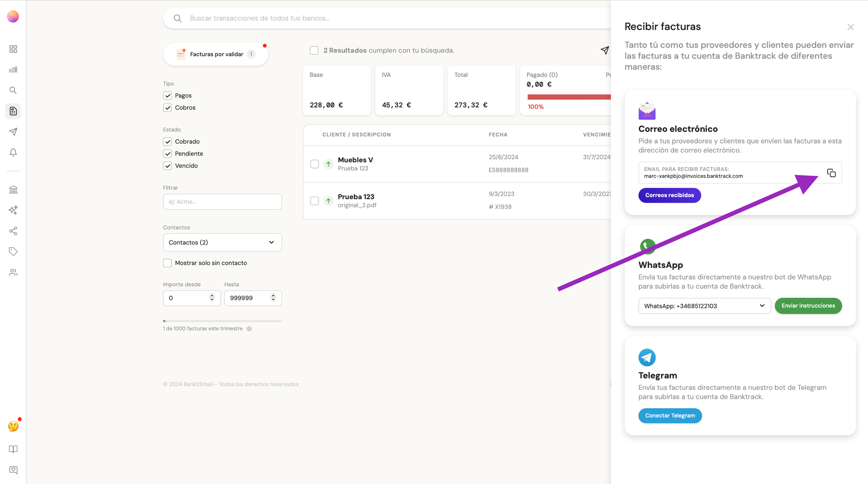The width and height of the screenshot is (868, 484).
Task: Copy the invoice email address icon
Action: 831,173
